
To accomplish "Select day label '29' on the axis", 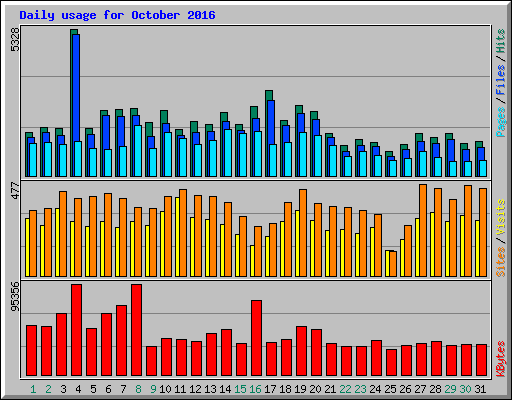I will (x=450, y=389).
